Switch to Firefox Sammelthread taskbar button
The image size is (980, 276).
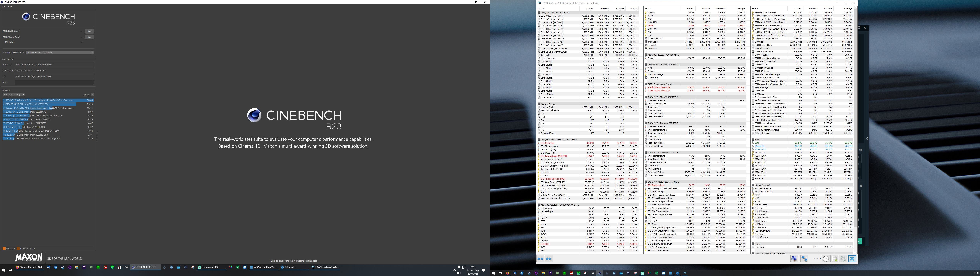[30, 267]
